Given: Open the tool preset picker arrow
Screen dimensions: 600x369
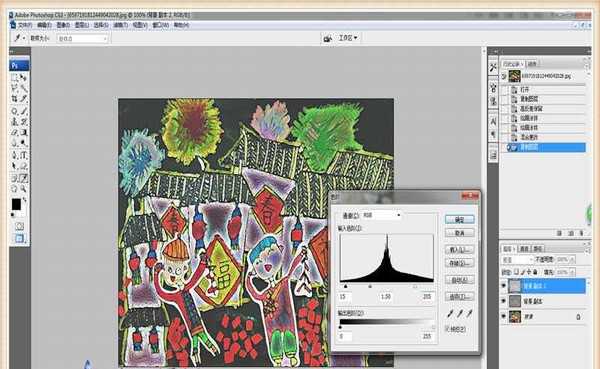Looking at the screenshot, I should pos(24,38).
